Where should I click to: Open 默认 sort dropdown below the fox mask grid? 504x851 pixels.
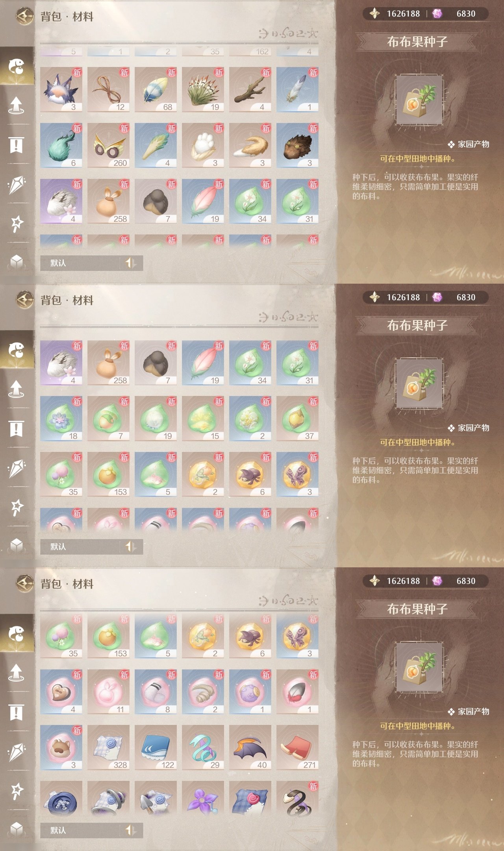(x=91, y=263)
